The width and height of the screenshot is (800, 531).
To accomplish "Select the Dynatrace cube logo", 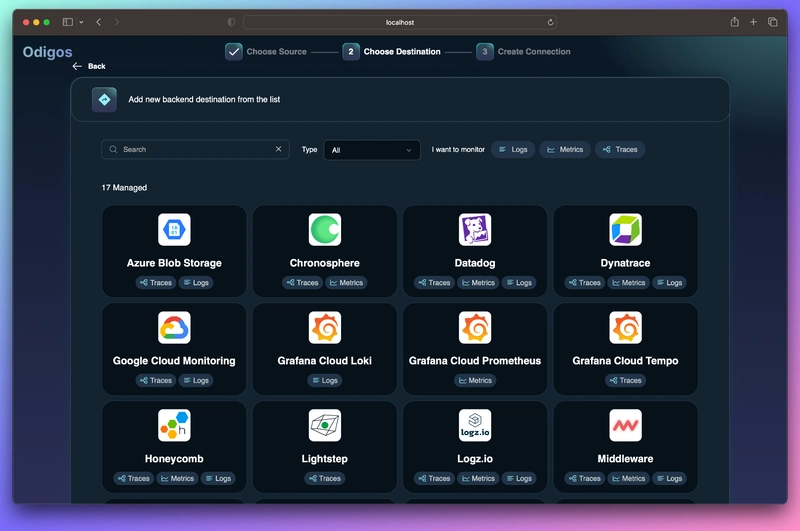I will tap(625, 230).
